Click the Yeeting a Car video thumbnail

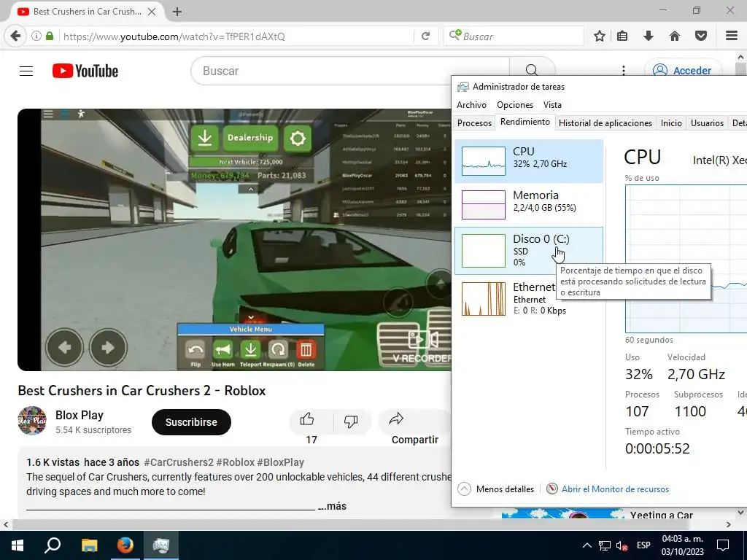point(562,514)
